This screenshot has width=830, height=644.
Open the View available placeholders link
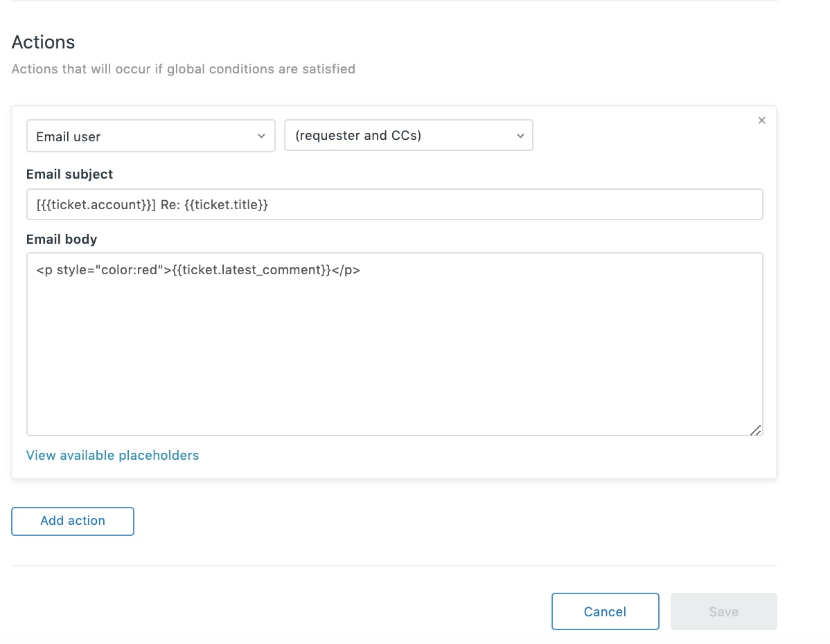click(x=112, y=455)
